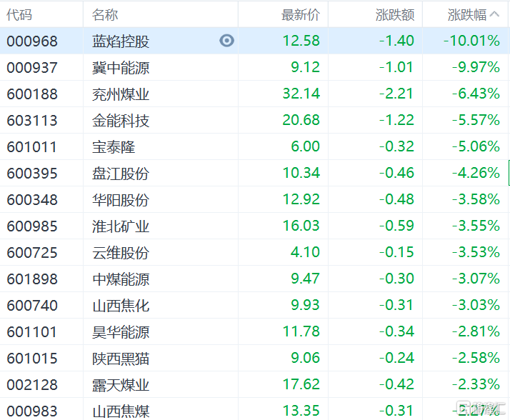Click the -0.24 change for 陕西黑猫
This screenshot has width=510, height=420.
click(397, 358)
